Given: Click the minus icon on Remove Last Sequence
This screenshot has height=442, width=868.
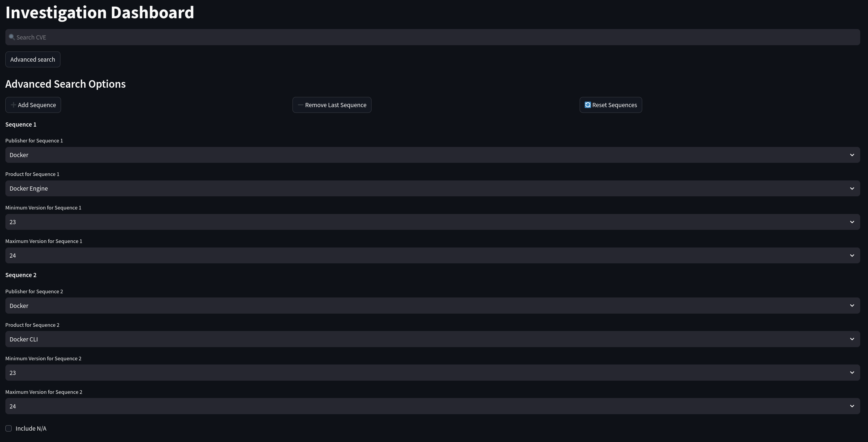Looking at the screenshot, I should click(x=300, y=105).
